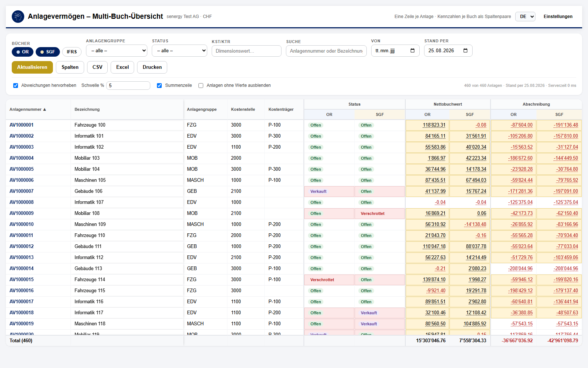
Task: Click the Schwelle % input
Action: click(x=128, y=85)
